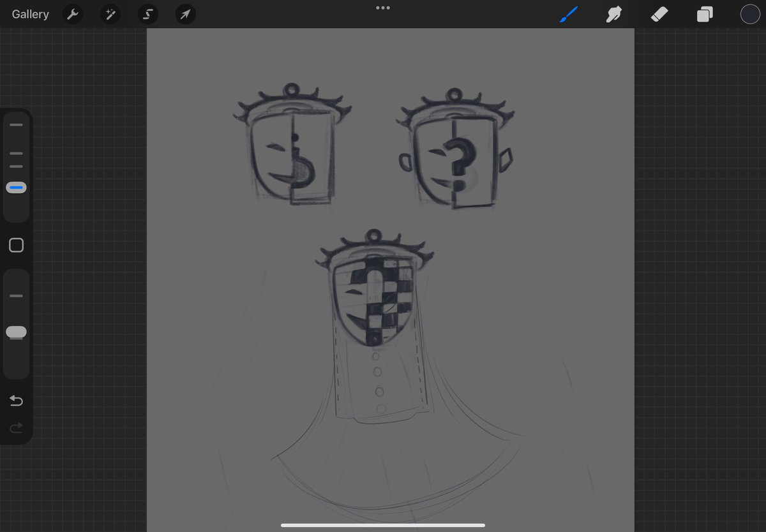Open the Actions wrench menu
Image resolution: width=766 pixels, height=532 pixels.
click(73, 14)
